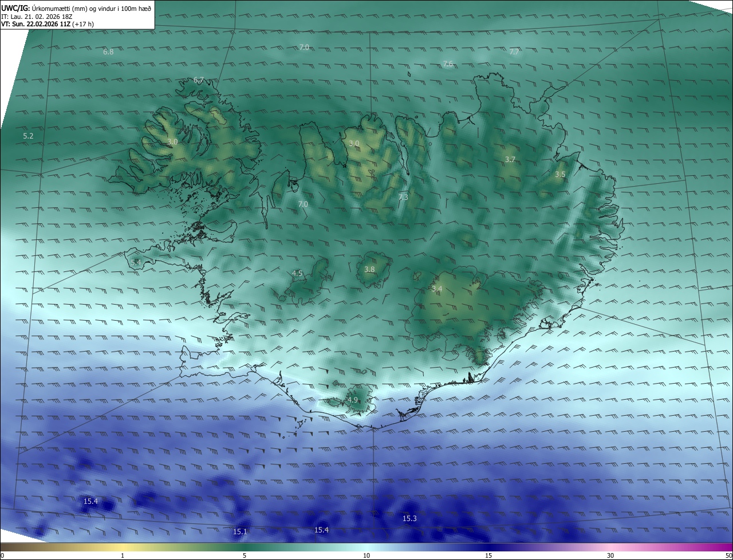Viewport: 733px width, 560px height.
Task: Click the 'VT: Sun. 22.02.2026 11Z' line
Action: tap(48, 24)
